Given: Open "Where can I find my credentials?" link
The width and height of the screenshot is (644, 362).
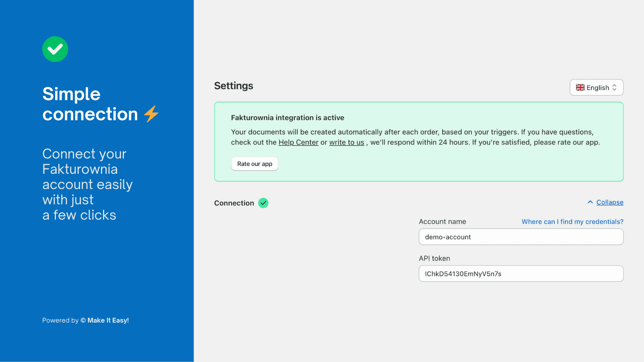Looking at the screenshot, I should 572,222.
